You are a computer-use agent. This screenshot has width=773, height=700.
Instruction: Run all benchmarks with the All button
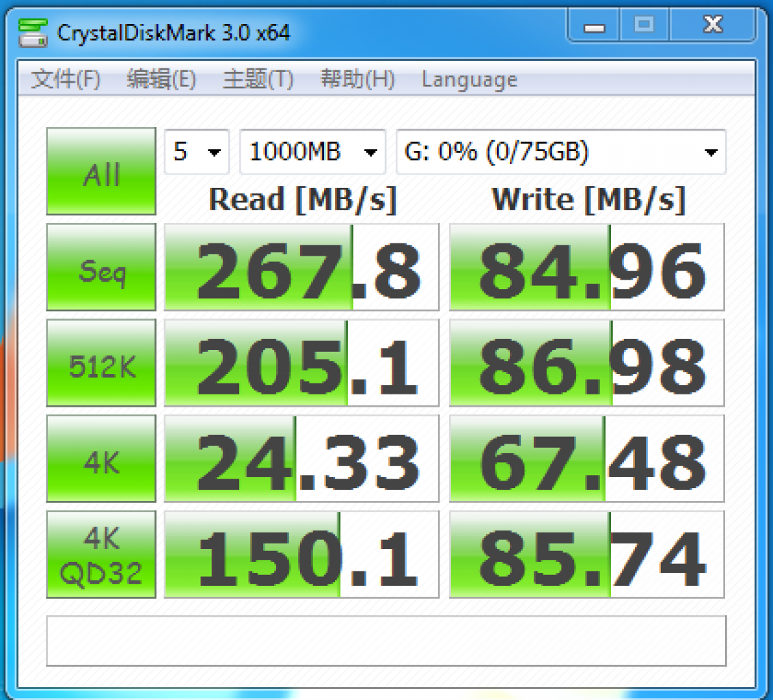coord(101,172)
